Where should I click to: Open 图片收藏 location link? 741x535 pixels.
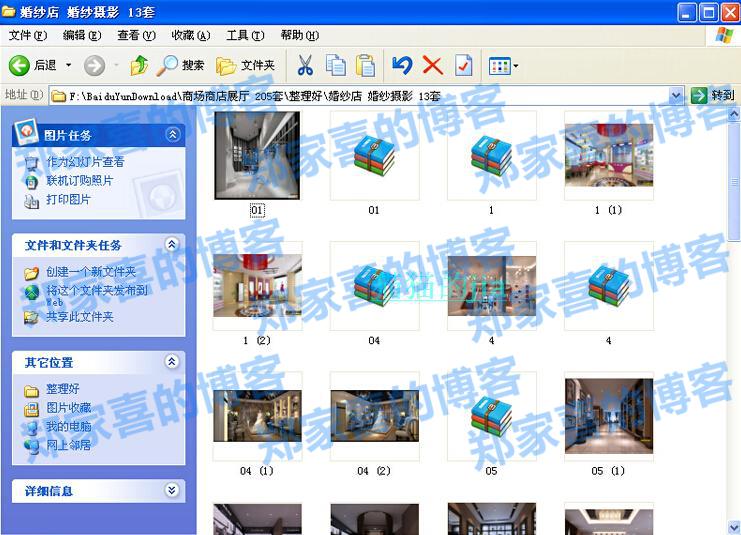[x=69, y=407]
